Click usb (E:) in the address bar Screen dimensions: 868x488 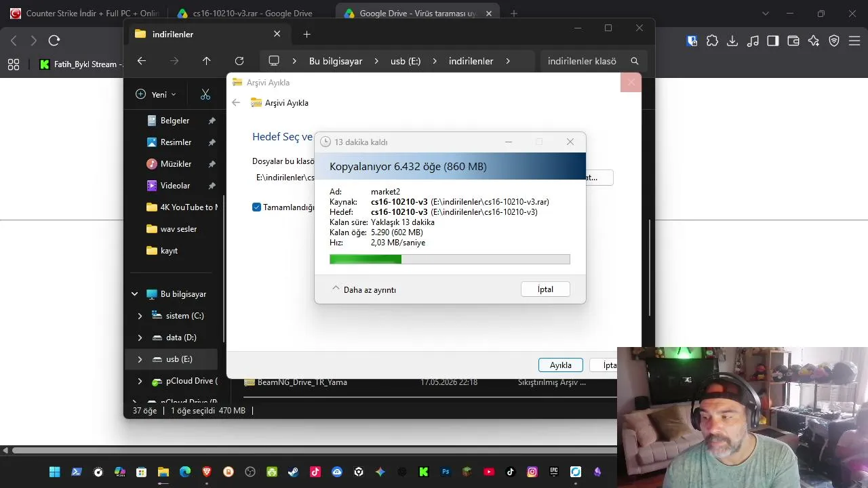pos(406,61)
